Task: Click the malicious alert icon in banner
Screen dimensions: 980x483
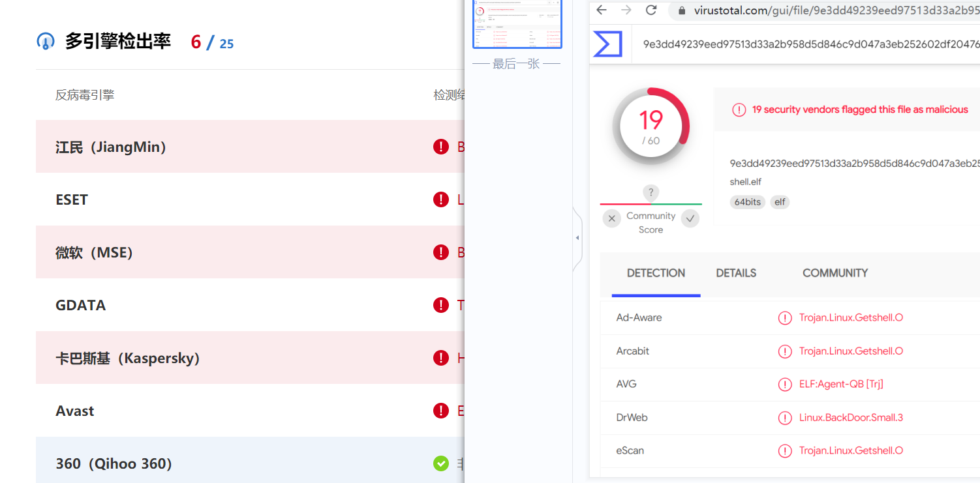Action: click(x=739, y=110)
